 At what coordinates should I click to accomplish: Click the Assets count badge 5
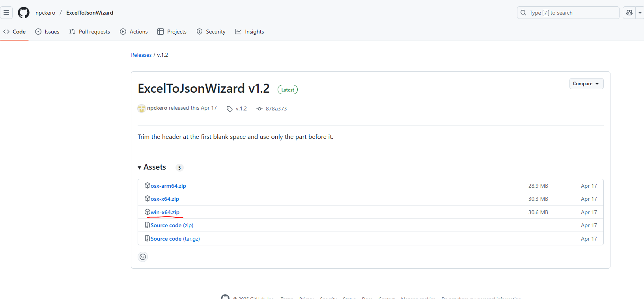click(x=179, y=168)
